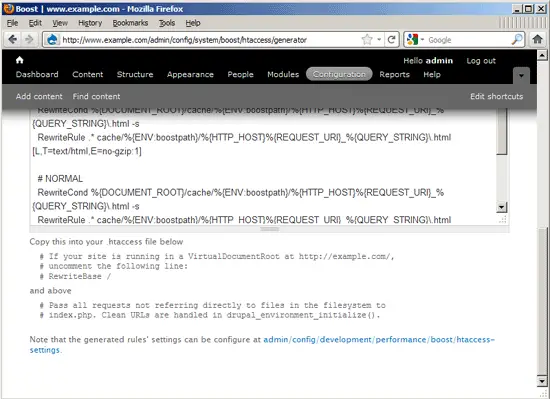Viewport: 550px width, 399px height.
Task: Click Drupal home icon in admin toolbar
Action: point(20,60)
